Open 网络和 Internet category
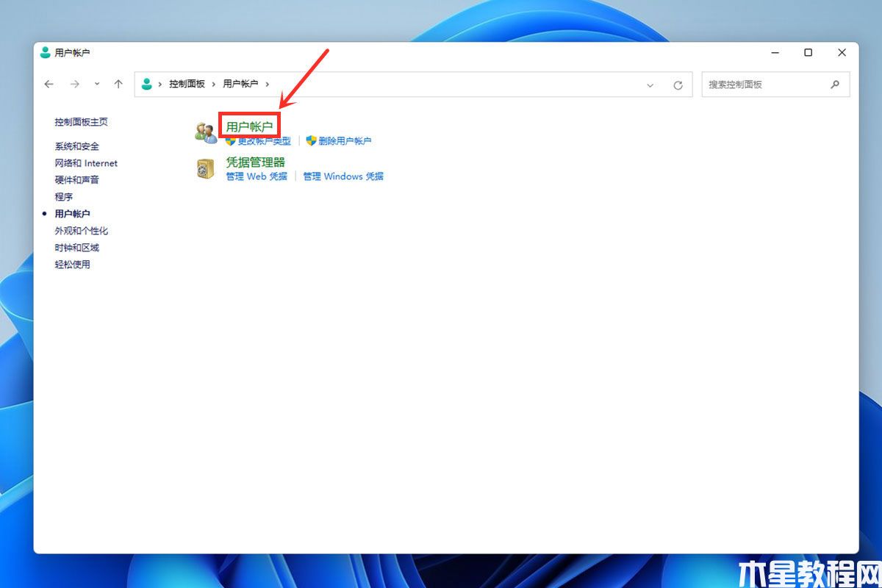 (x=86, y=163)
